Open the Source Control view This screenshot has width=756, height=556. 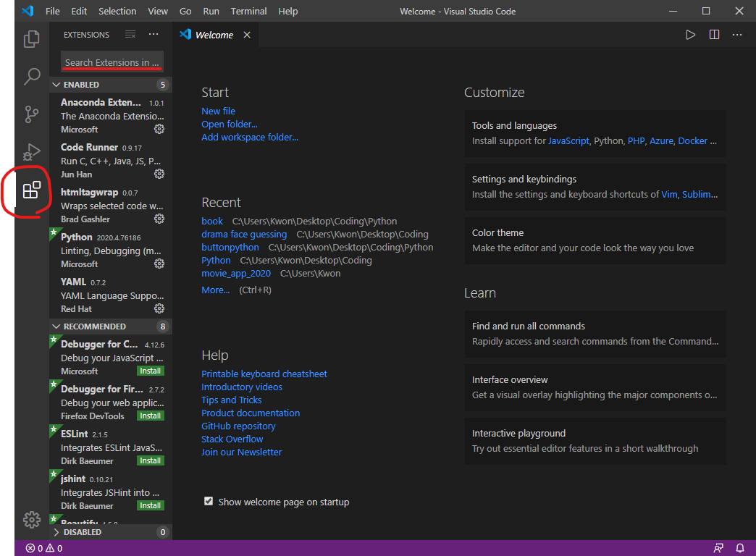[x=32, y=114]
